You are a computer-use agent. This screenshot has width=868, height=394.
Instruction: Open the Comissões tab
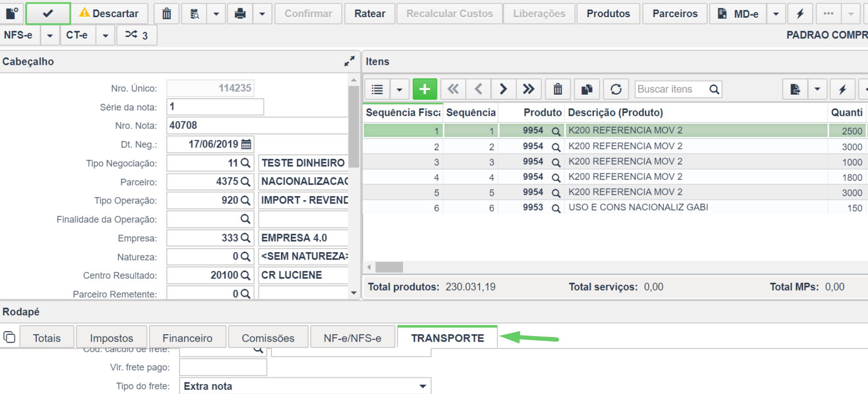point(268,338)
